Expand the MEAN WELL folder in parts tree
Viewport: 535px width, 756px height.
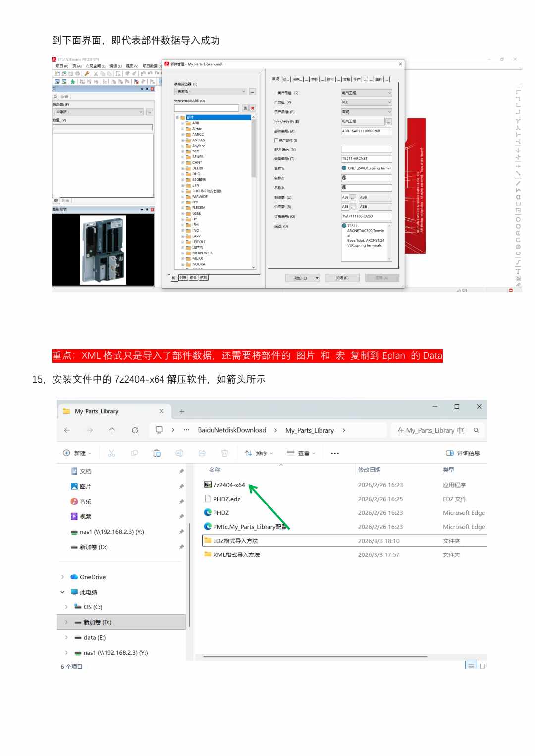183,253
